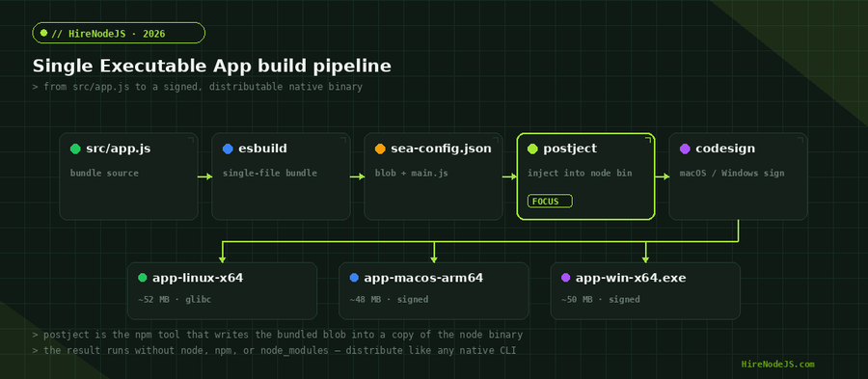Click the 'macOS / Windows sign' description
868x379 pixels.
(732, 174)
